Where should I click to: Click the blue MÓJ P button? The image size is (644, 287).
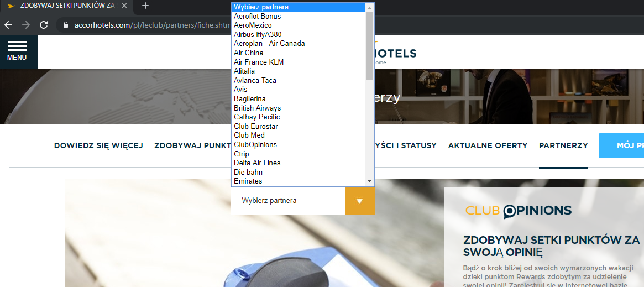tap(621, 145)
